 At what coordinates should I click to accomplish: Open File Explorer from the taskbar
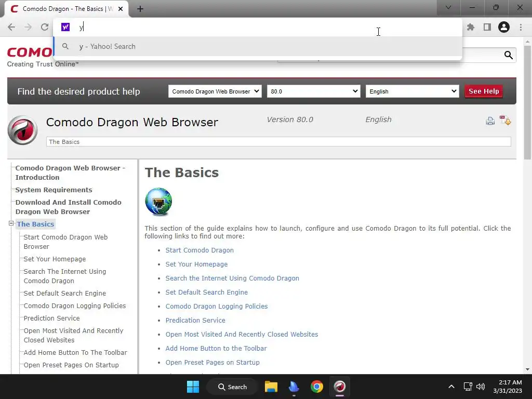[x=271, y=387]
